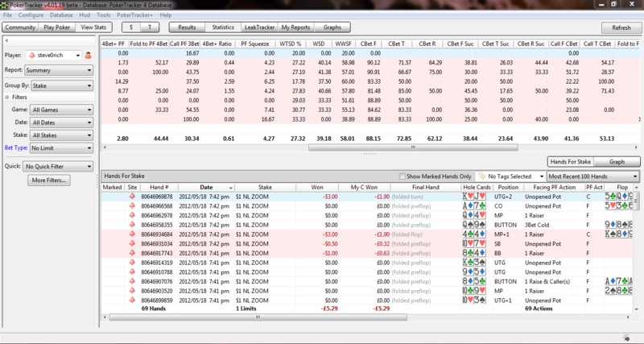Click site icon for hand 80646966568
This screenshot has width=644, height=344.
coord(132,206)
